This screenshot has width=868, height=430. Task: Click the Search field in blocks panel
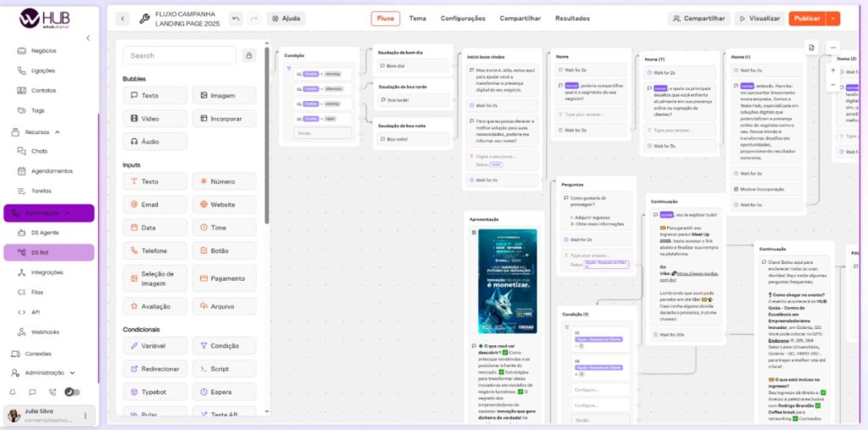(x=180, y=55)
